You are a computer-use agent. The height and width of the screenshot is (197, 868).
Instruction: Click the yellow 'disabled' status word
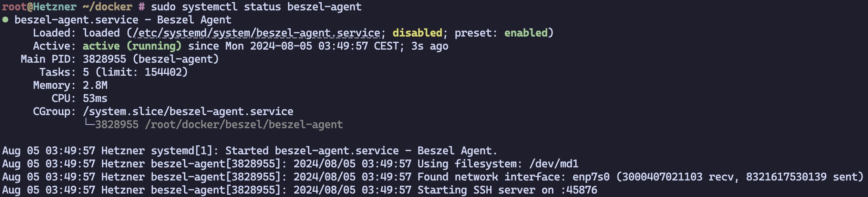pyautogui.click(x=417, y=33)
